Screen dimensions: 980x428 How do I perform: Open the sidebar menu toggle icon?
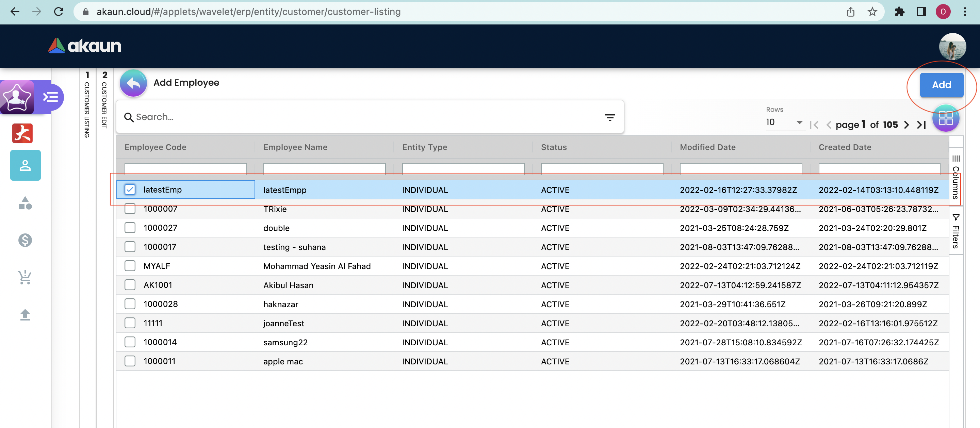pyautogui.click(x=51, y=97)
